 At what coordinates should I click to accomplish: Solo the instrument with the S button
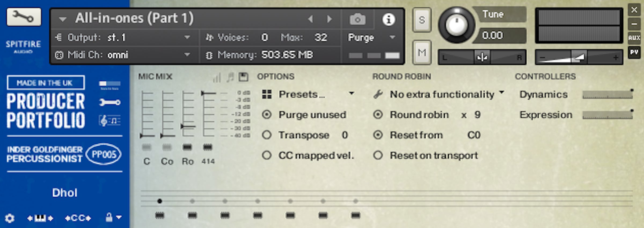click(422, 20)
